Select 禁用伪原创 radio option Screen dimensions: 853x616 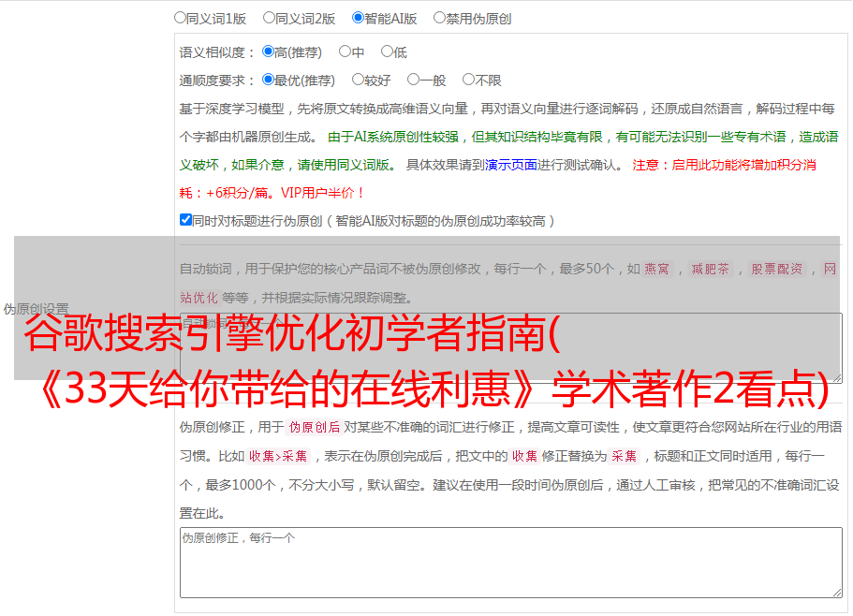pos(439,18)
